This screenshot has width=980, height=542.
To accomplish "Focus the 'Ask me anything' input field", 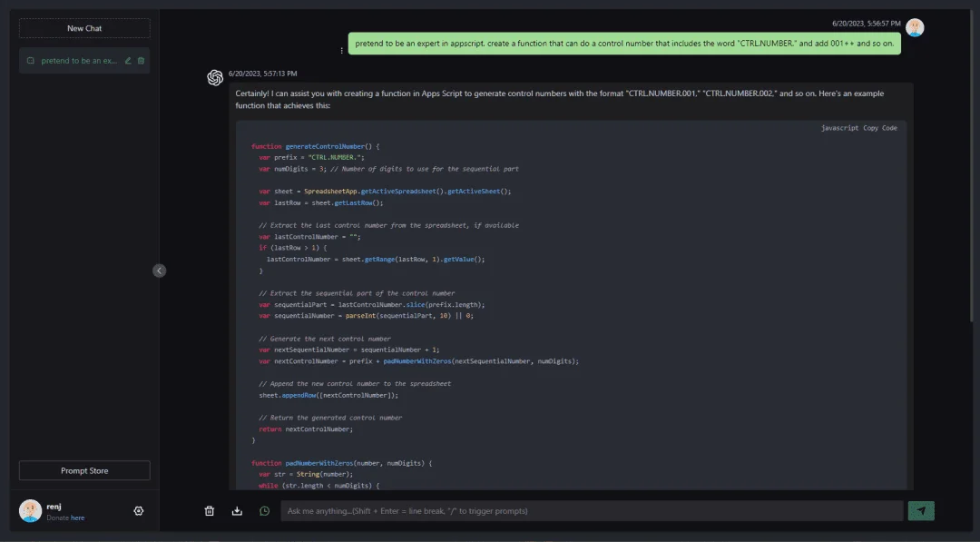I will click(x=592, y=511).
